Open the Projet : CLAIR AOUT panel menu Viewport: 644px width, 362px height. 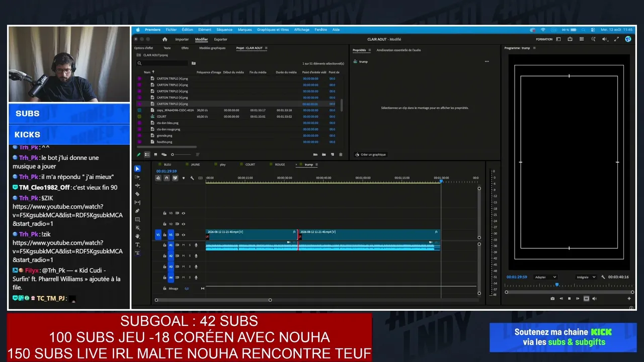pos(266,48)
